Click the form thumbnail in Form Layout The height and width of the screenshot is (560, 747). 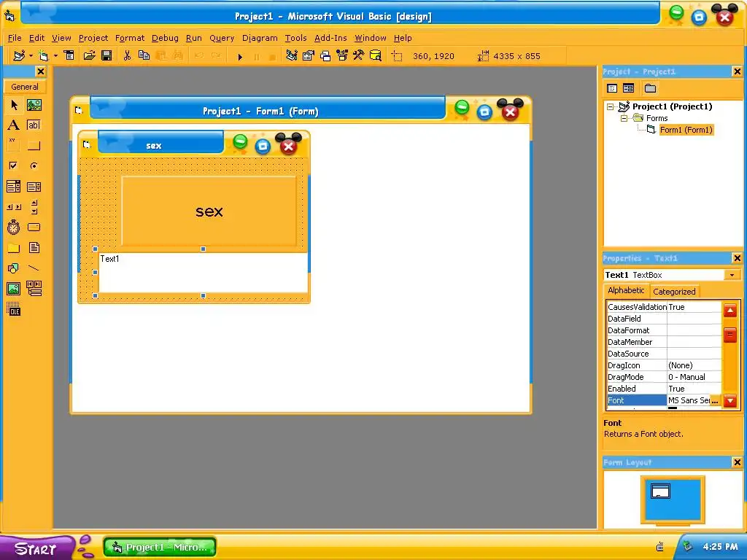[660, 491]
